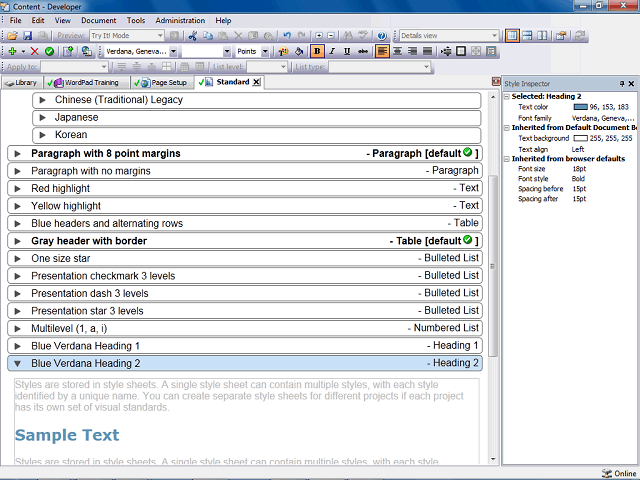Click the properties window icon
Viewport: 640px width, 480px height.
pos(561,36)
